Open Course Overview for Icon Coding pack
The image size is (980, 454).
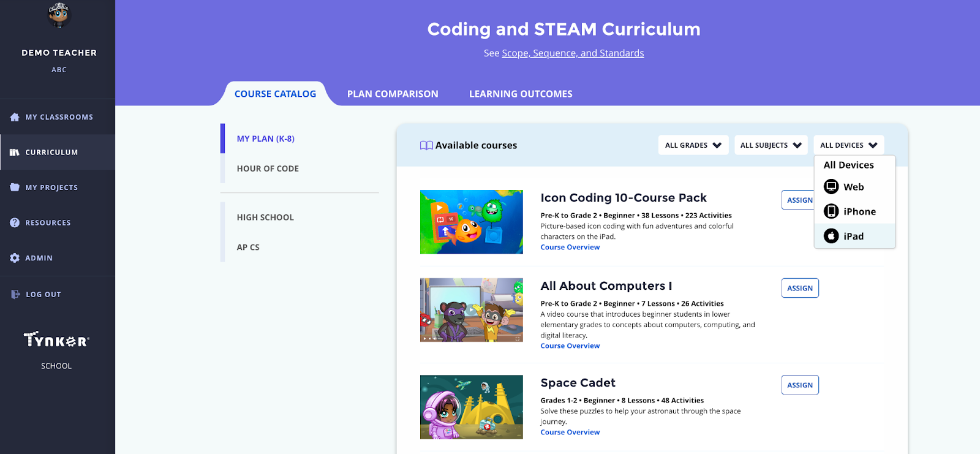(570, 248)
